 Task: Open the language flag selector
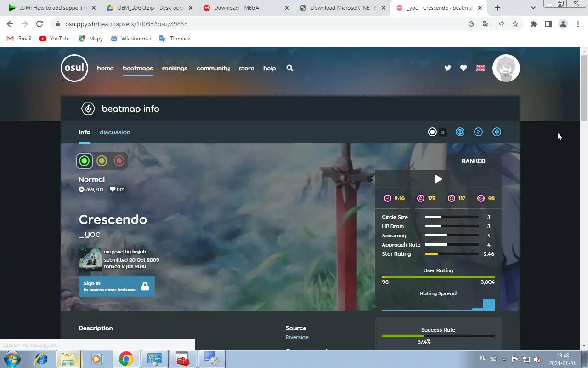[481, 68]
